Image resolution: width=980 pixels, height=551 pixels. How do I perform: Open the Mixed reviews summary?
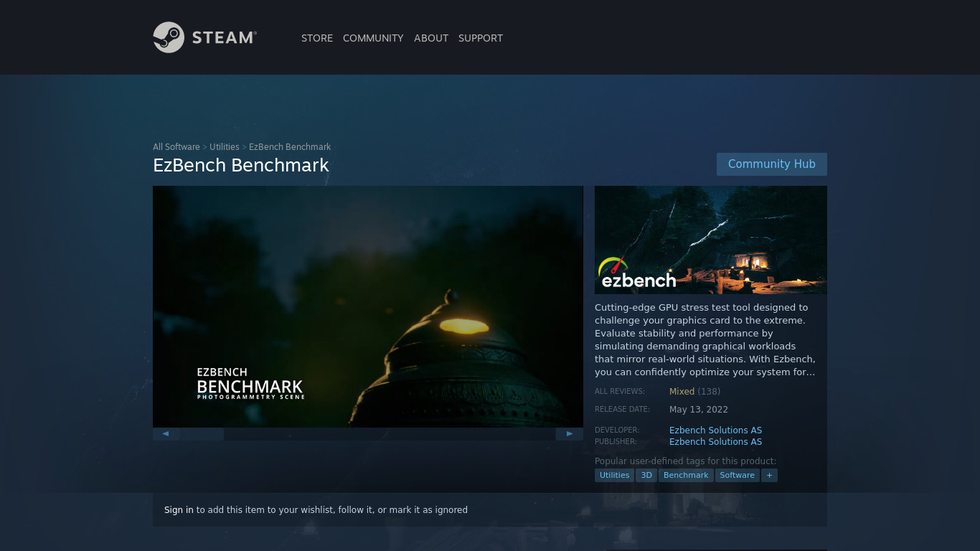682,392
